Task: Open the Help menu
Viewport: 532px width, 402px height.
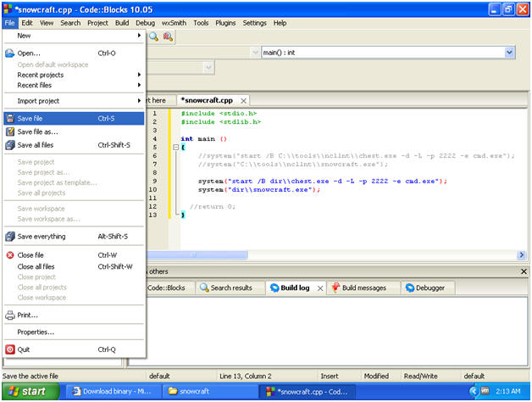Action: coord(280,23)
